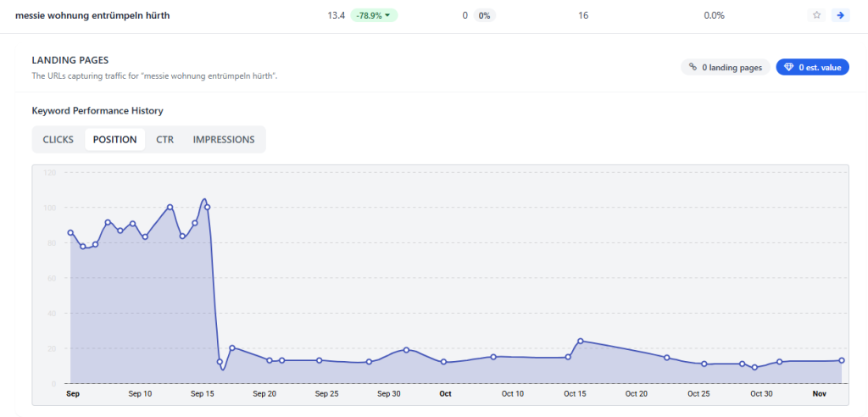Click the diamond icon on est. value badge
Screen dimensions: 868x417
click(788, 67)
